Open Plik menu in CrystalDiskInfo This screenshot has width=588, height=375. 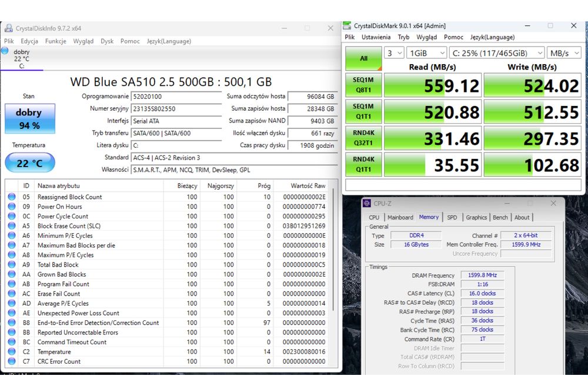coord(9,41)
